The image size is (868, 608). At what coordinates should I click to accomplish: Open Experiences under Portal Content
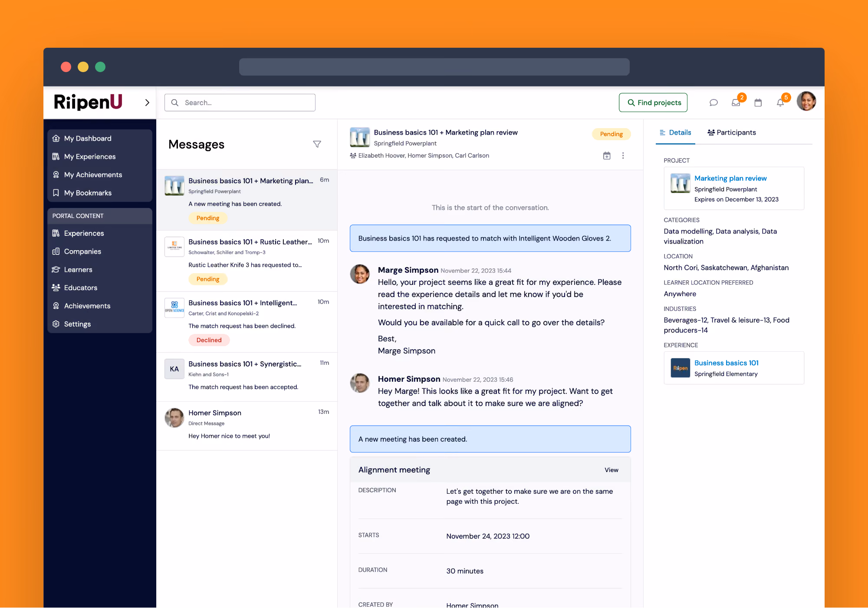coord(100,233)
